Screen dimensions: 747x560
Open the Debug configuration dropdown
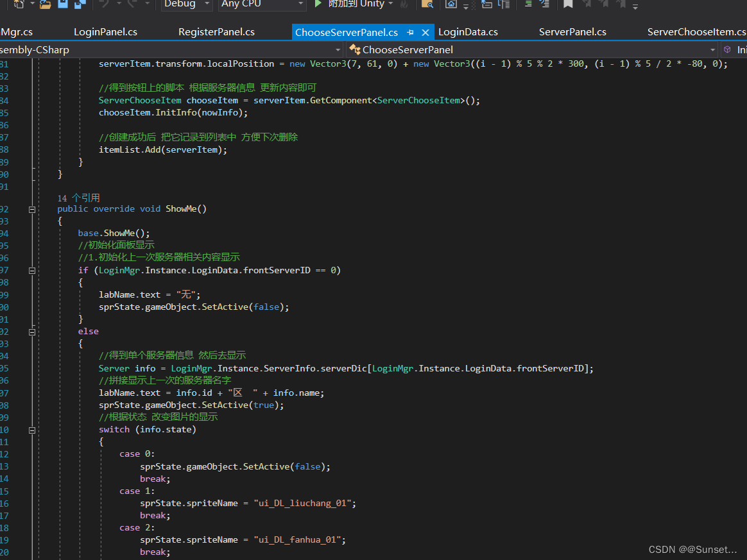tap(186, 4)
